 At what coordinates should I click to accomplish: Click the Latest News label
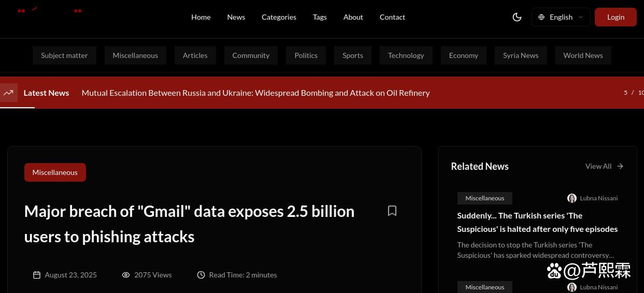click(x=46, y=93)
